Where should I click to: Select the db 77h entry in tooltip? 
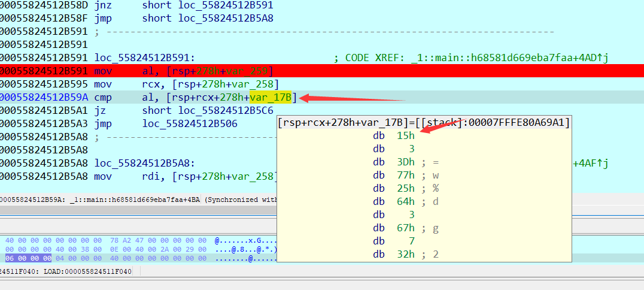click(x=405, y=175)
